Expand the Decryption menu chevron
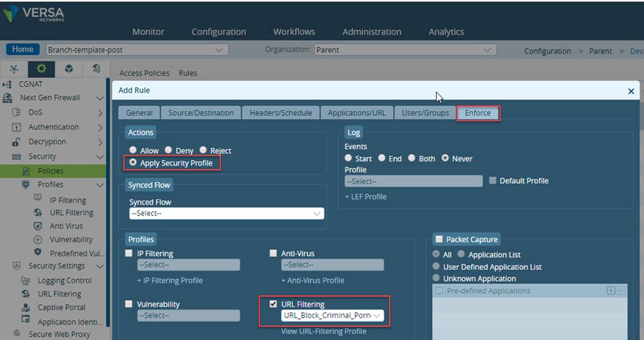 point(100,142)
